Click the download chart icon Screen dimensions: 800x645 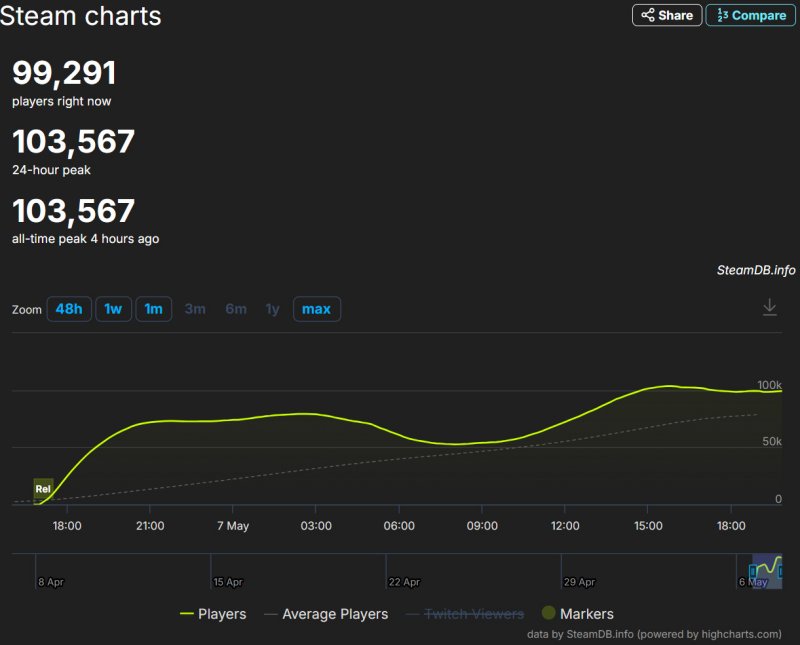click(770, 309)
